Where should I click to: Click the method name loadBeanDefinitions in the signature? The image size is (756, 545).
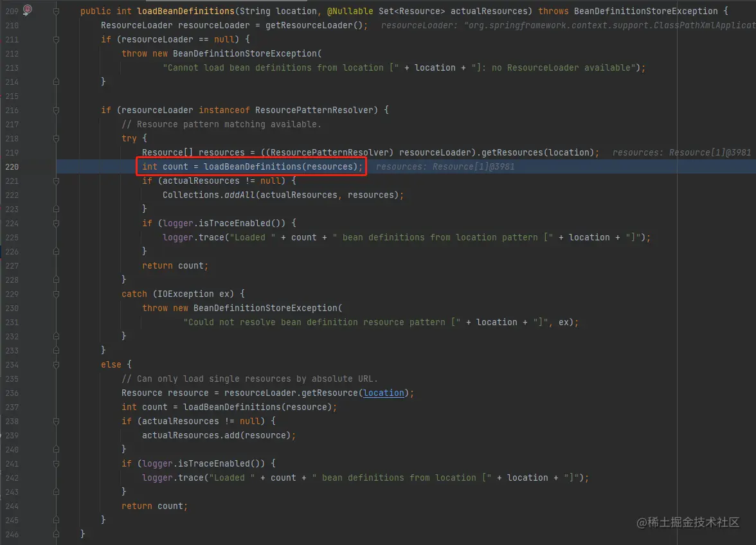tap(186, 11)
